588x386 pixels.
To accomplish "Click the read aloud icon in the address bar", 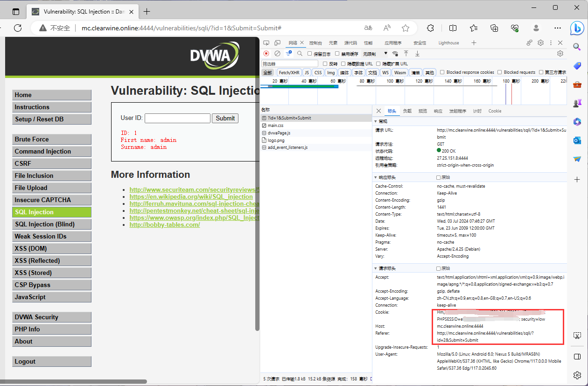I will (x=387, y=28).
